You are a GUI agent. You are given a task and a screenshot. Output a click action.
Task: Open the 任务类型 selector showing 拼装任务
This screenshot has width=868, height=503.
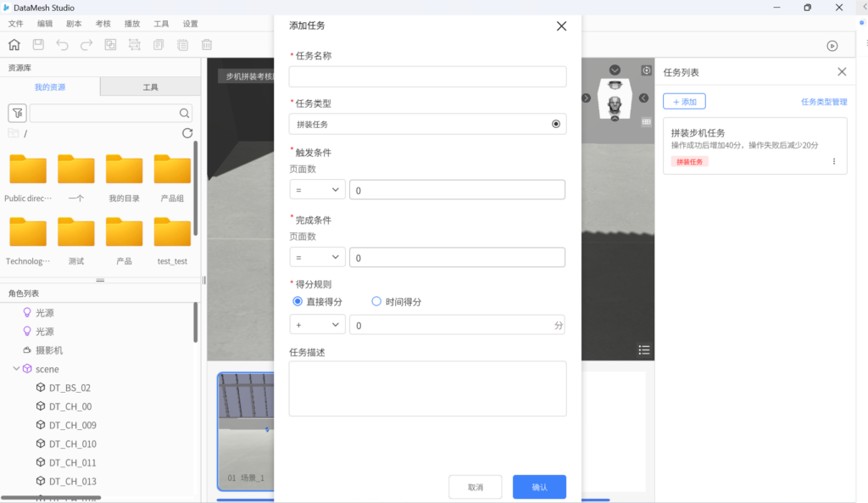pyautogui.click(x=427, y=124)
